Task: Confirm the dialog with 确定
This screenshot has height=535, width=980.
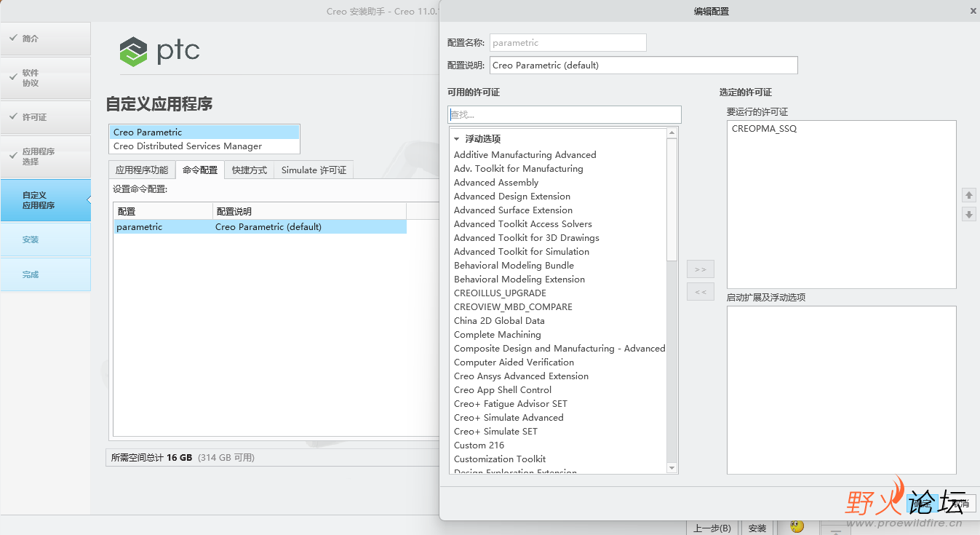Action: click(922, 504)
